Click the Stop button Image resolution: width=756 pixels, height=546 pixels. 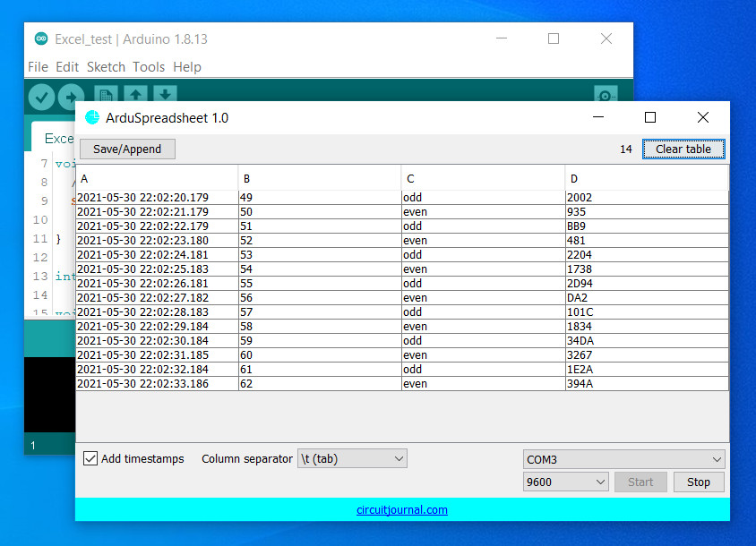click(699, 482)
